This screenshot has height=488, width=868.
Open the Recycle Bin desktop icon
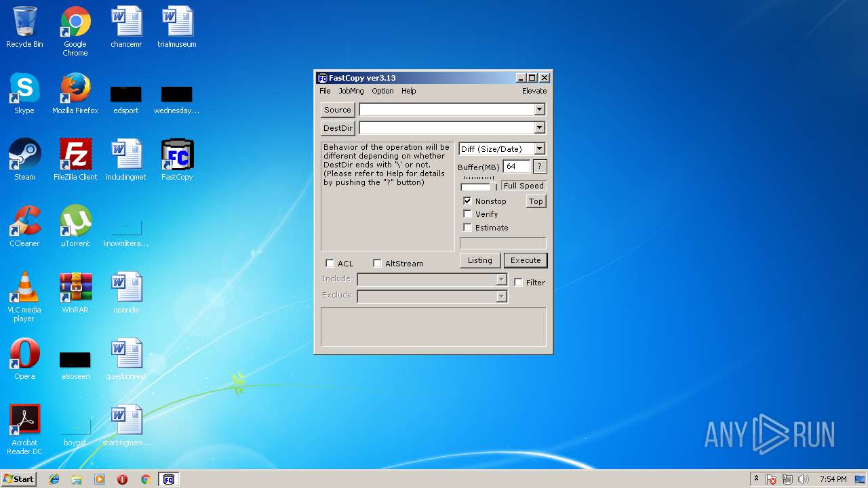click(x=24, y=27)
